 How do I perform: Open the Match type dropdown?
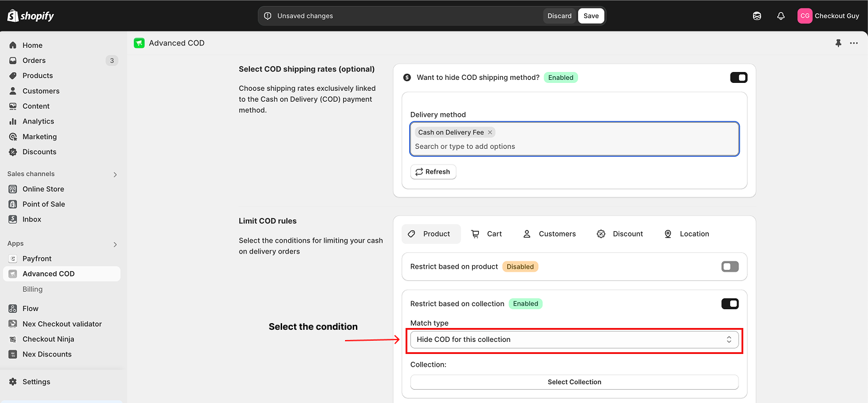click(x=574, y=339)
